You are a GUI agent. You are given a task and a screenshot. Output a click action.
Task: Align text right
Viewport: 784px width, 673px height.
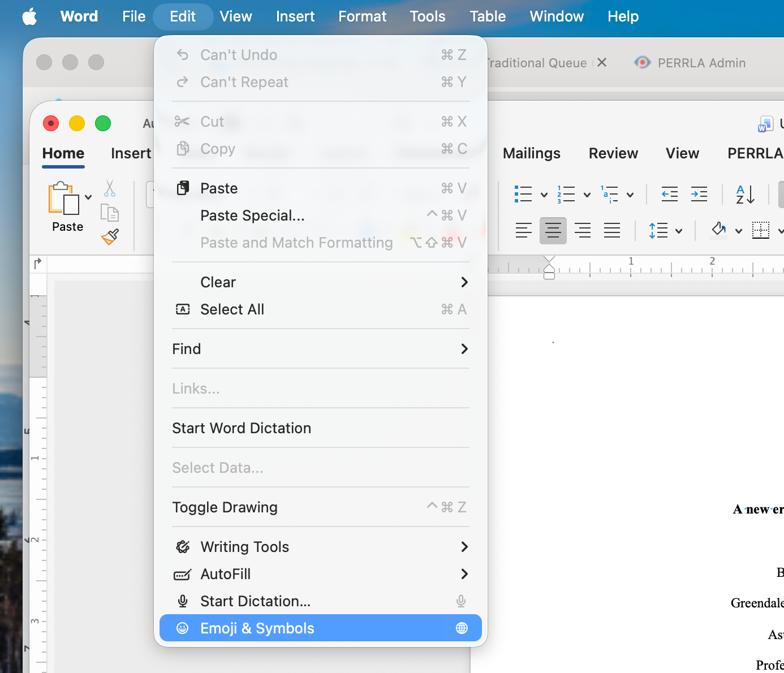(583, 230)
